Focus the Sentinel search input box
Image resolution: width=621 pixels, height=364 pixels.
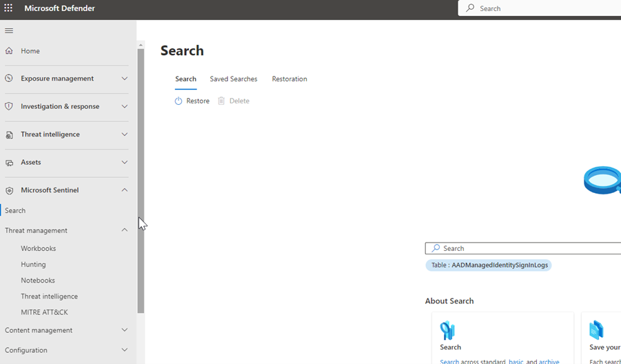(x=522, y=248)
